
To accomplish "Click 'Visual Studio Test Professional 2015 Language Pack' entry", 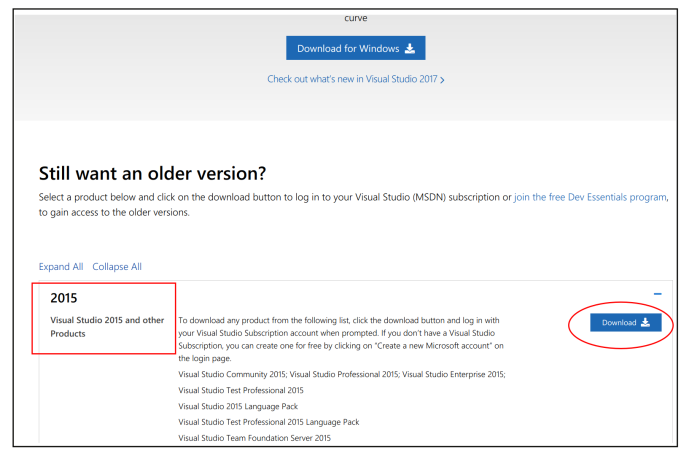I will (x=268, y=422).
